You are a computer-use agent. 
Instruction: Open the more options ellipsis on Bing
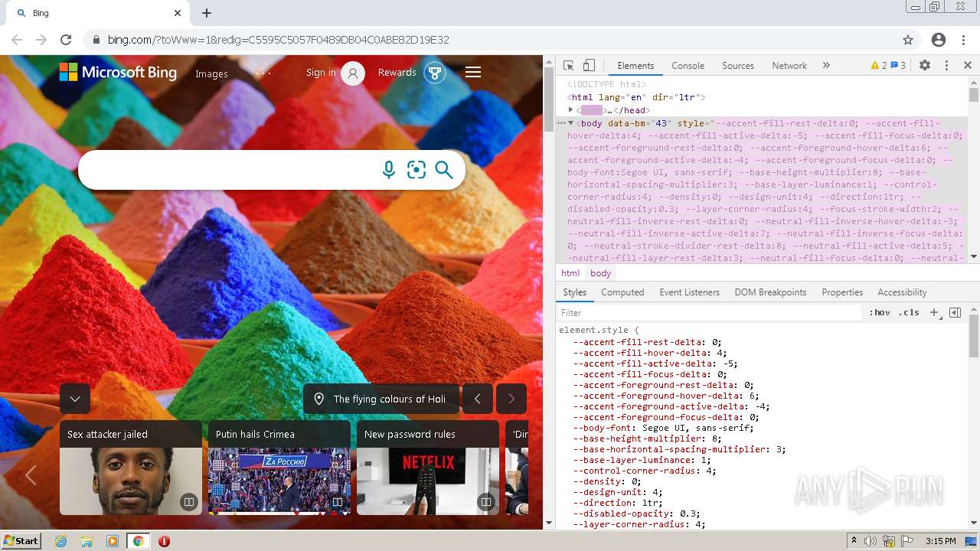point(263,73)
